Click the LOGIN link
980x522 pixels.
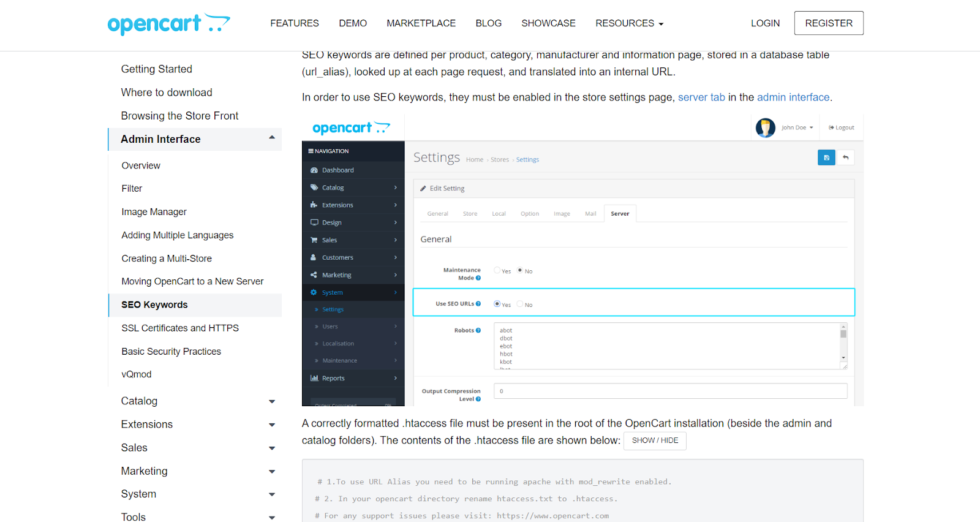point(766,23)
